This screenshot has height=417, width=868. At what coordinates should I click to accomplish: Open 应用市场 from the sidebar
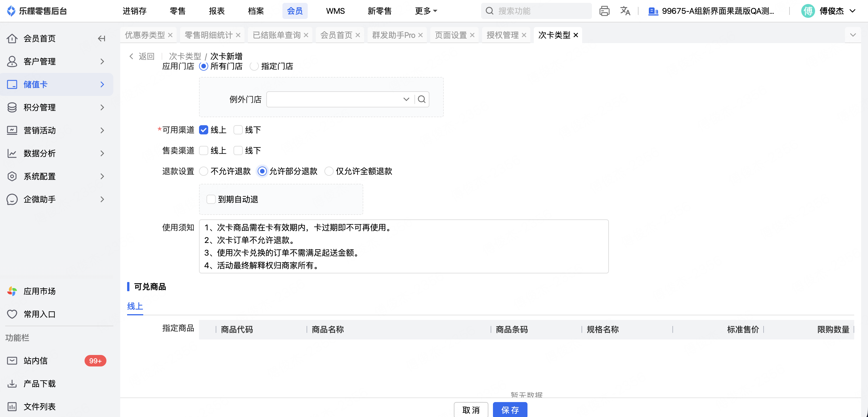click(39, 291)
